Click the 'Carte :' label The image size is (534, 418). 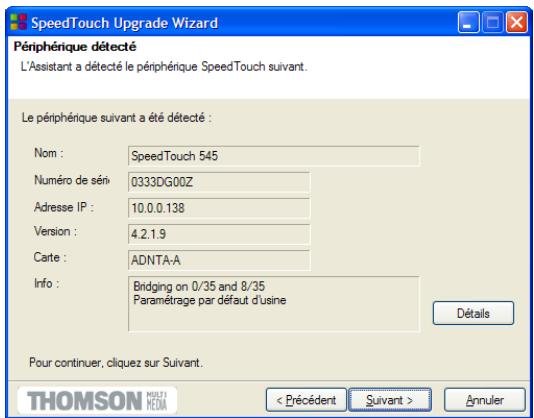[50, 257]
